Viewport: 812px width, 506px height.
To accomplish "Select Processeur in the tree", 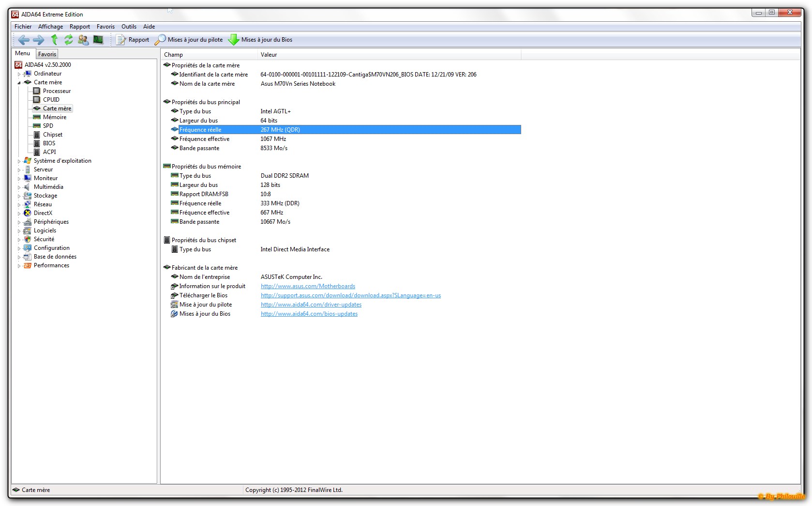I will pos(57,91).
